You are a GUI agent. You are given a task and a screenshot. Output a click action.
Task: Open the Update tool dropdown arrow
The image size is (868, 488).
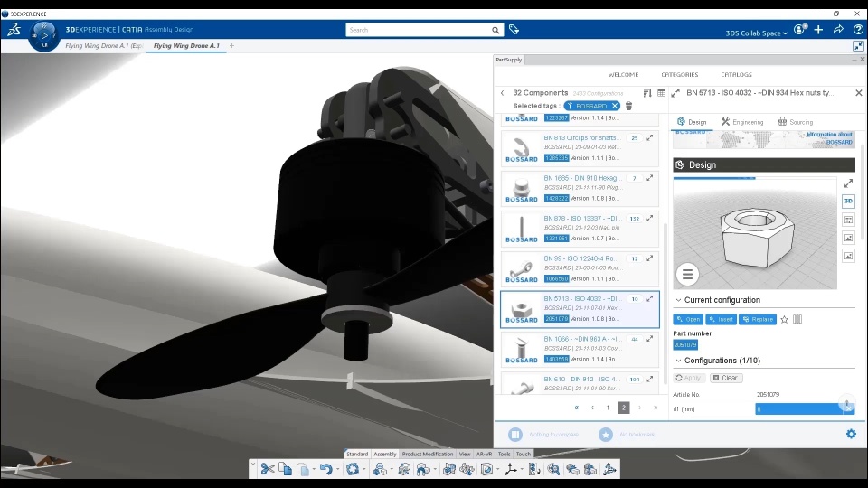[x=363, y=469]
